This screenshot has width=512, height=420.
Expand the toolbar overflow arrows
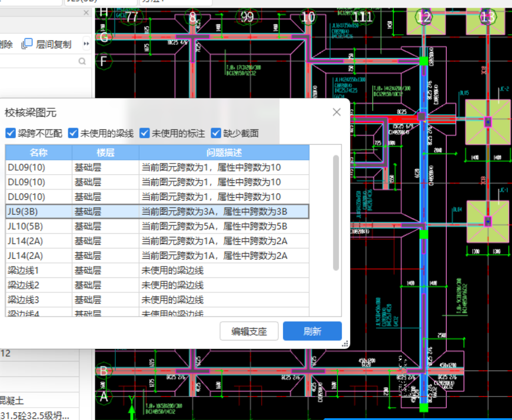coord(86,44)
